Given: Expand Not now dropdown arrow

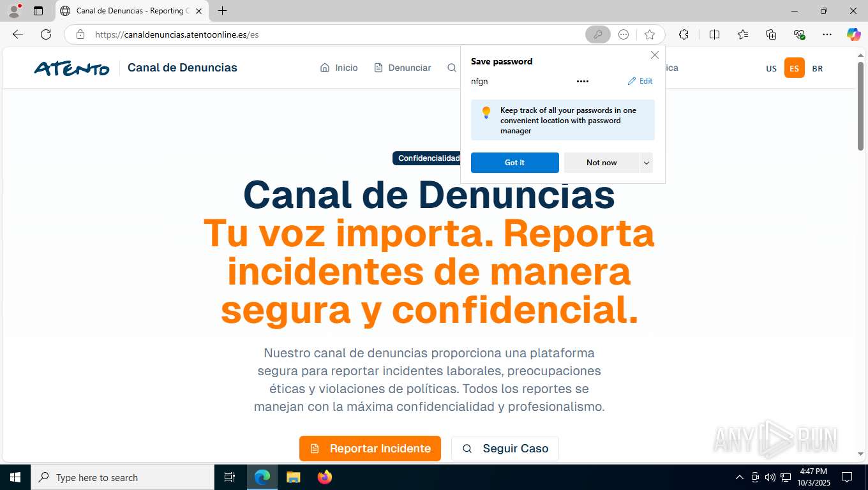Looking at the screenshot, I should (x=647, y=163).
